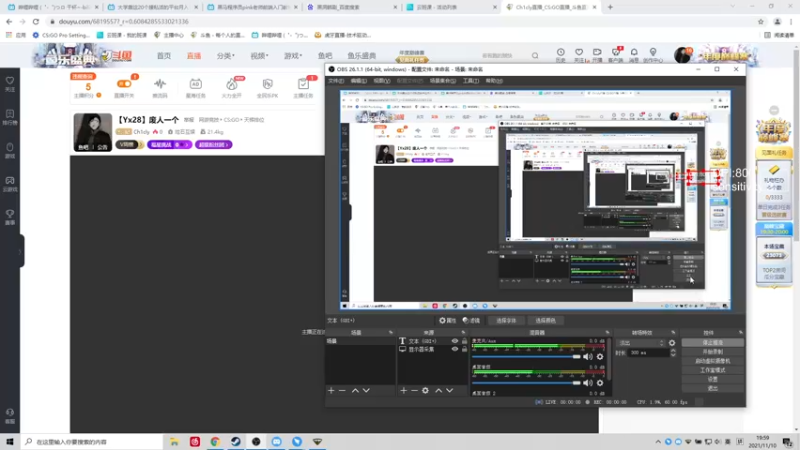800x450 pixels.
Task: Toggle visibility of the 文本 (GDI+) source
Action: coord(455,341)
